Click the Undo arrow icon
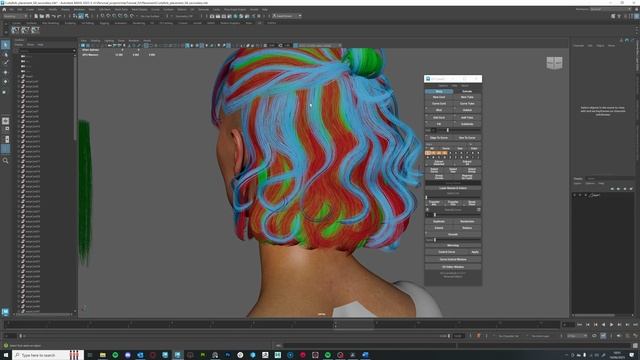The width and height of the screenshot is (640, 360). [53, 16]
